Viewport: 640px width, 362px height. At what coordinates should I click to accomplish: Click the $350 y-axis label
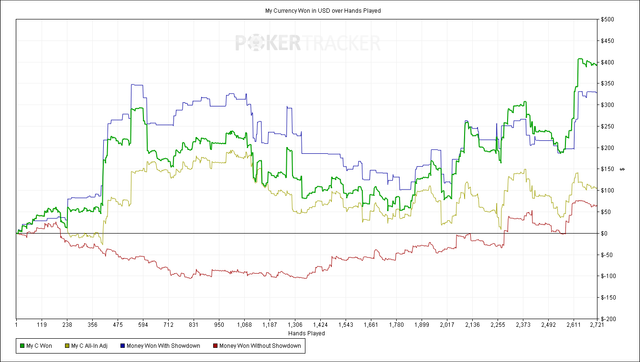607,84
